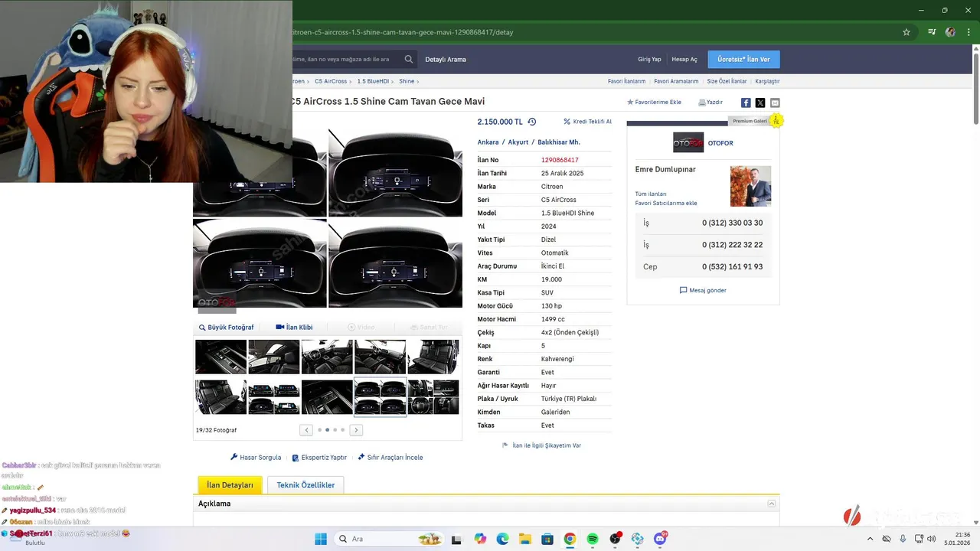Click the C5 AirCross breadcrumb
Screen dimensions: 980x551
(331, 81)
